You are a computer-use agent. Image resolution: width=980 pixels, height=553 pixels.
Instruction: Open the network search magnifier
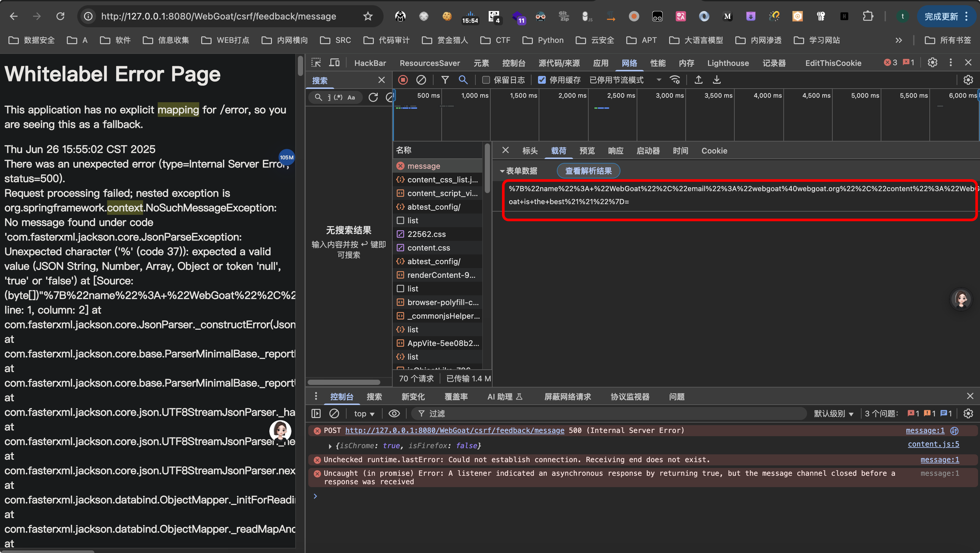tap(463, 80)
